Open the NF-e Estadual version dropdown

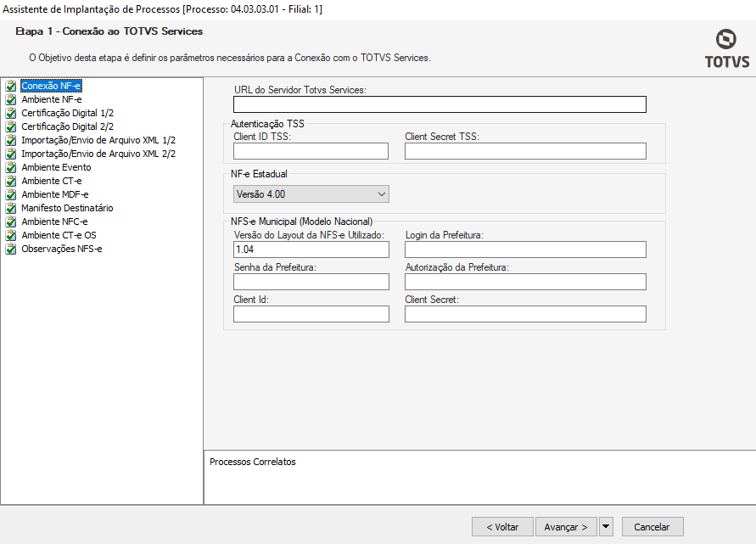click(x=311, y=194)
